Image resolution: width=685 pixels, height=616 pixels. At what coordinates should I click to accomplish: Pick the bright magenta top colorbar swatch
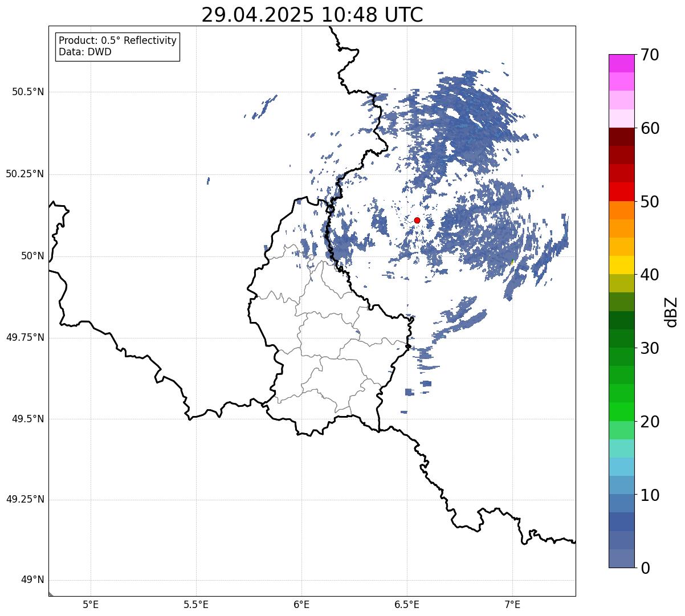(621, 63)
